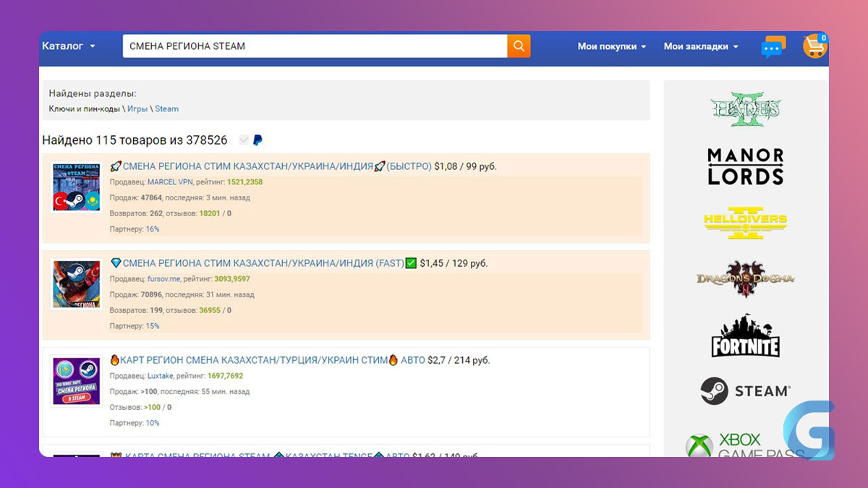Expand the Мои закладки dropdown
868x488 pixels.
point(702,46)
